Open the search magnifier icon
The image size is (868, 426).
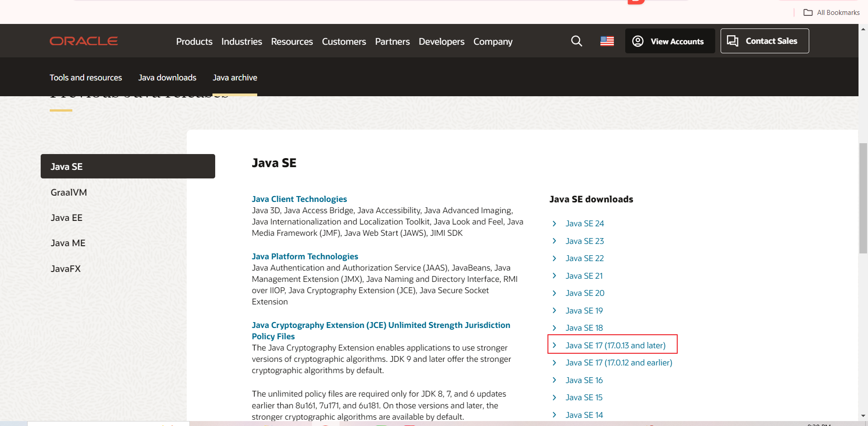click(576, 41)
